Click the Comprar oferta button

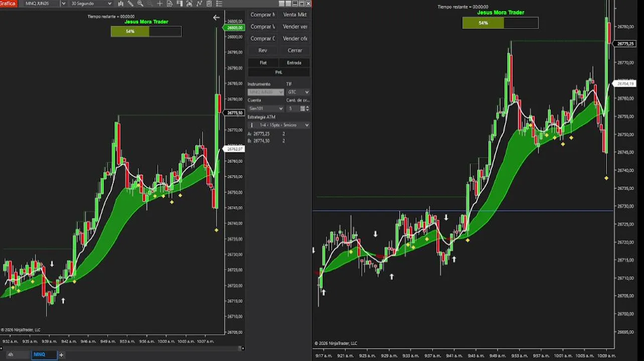[x=263, y=39]
